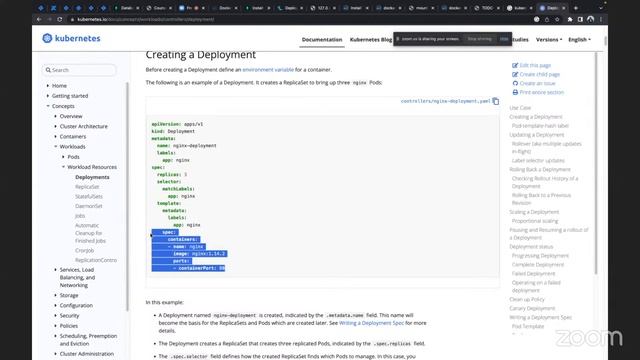Viewport: 640px width, 360px height.
Task: Open the browser extensions puzzle icon
Action: [570, 19]
